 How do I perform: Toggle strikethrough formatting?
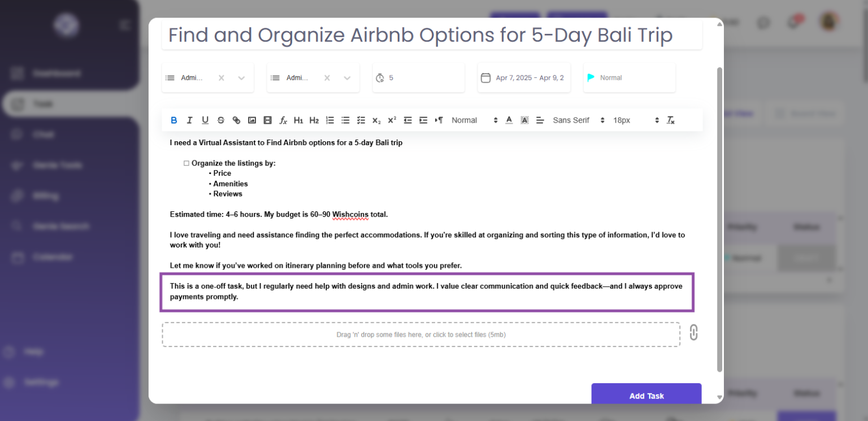pyautogui.click(x=221, y=120)
